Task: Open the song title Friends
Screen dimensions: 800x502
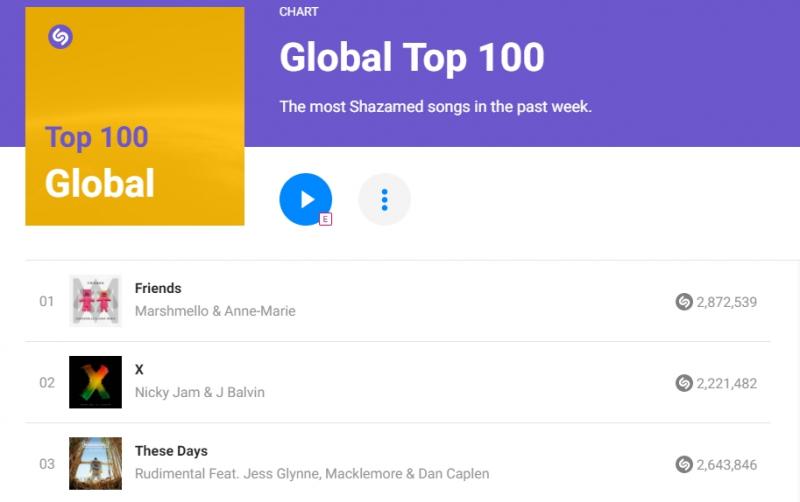Action: click(x=158, y=288)
